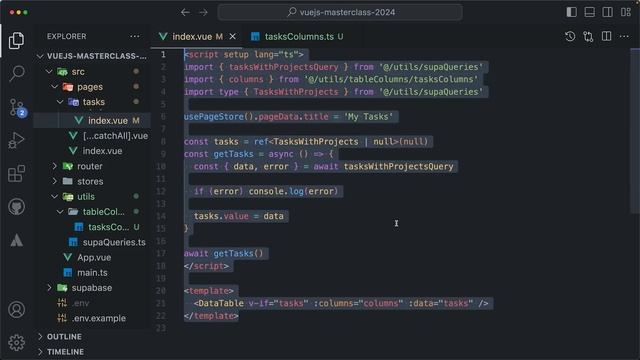640x360 pixels.
Task: Toggle the bottom panel layout icon
Action: [x=589, y=12]
